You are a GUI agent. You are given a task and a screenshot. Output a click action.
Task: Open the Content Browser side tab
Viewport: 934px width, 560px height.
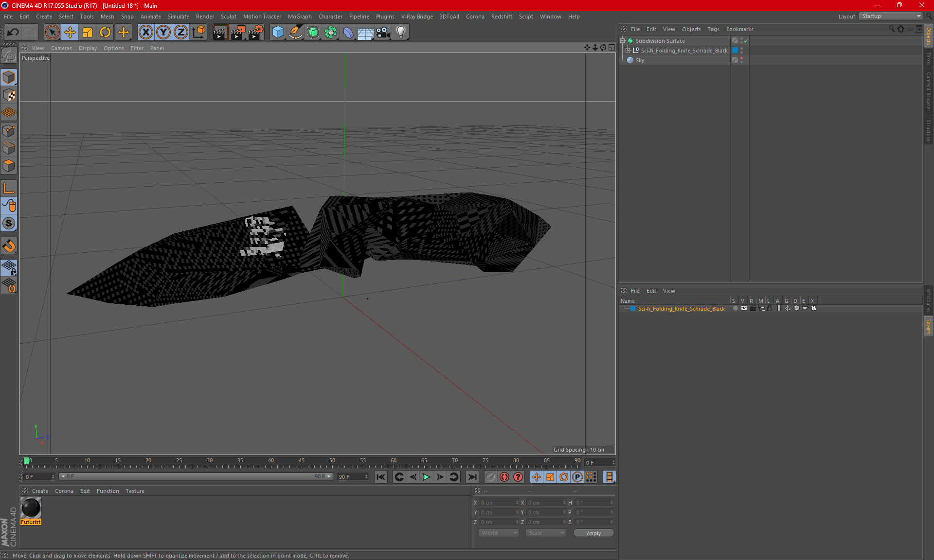point(928,91)
